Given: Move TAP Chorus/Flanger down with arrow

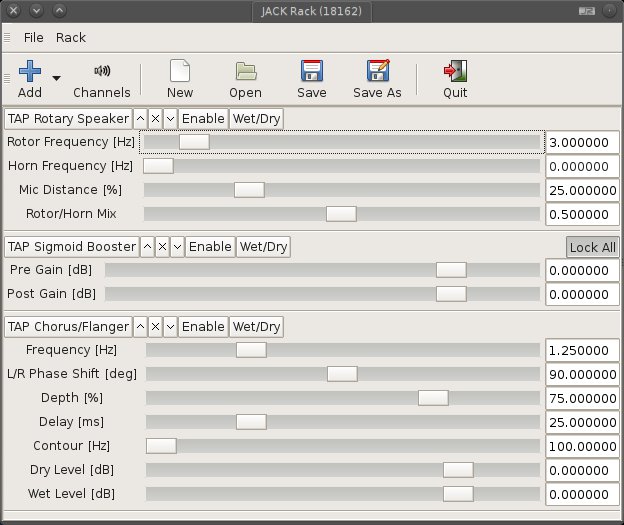Looking at the screenshot, I should pyautogui.click(x=170, y=326).
